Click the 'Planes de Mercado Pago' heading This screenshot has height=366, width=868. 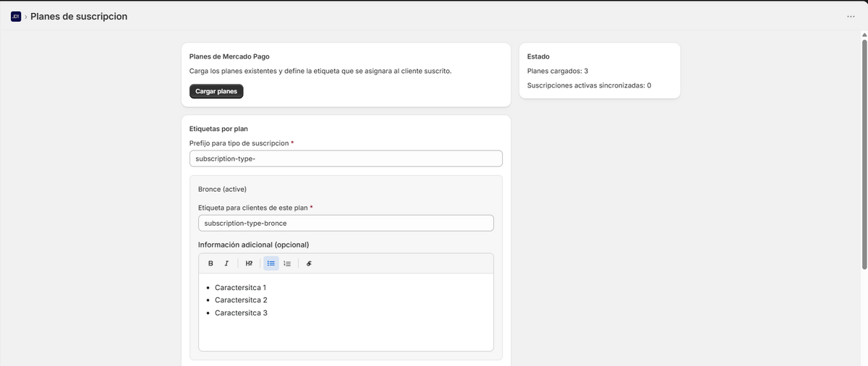(x=229, y=56)
